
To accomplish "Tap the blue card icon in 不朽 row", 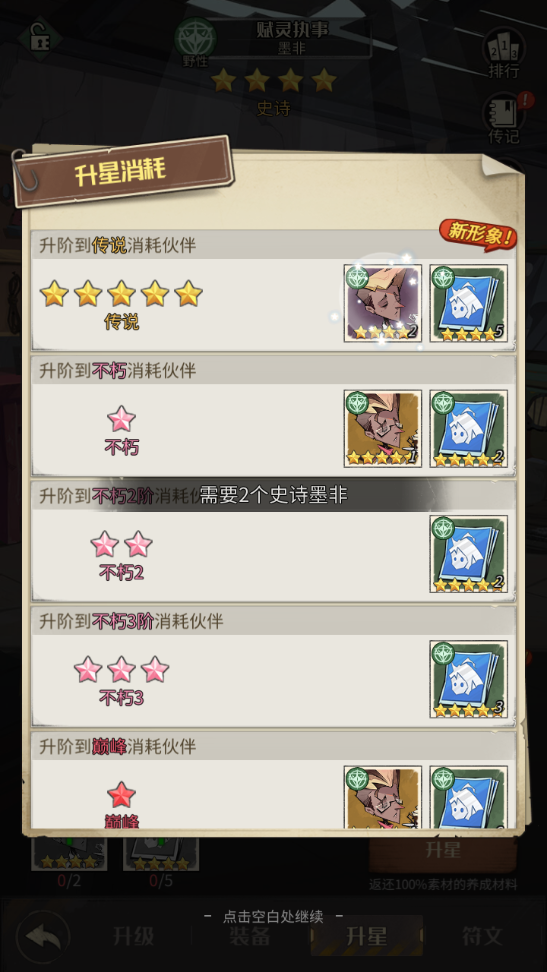I will (x=468, y=428).
